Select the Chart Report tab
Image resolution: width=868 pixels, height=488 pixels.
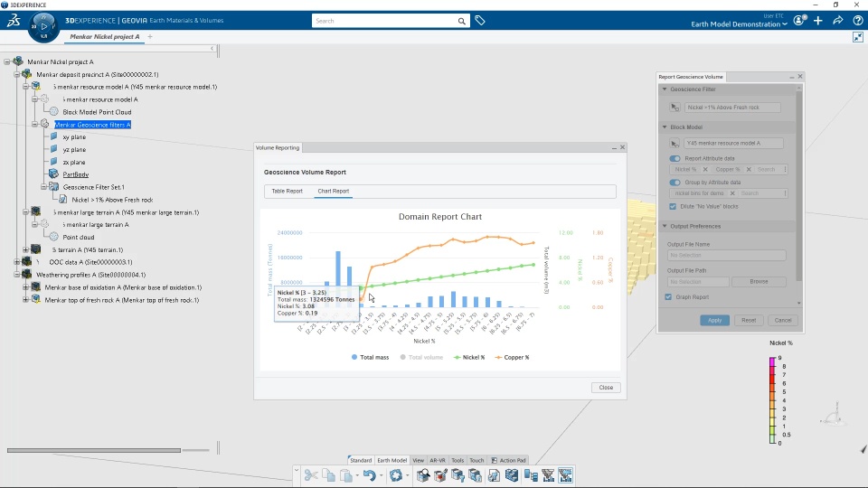click(334, 192)
